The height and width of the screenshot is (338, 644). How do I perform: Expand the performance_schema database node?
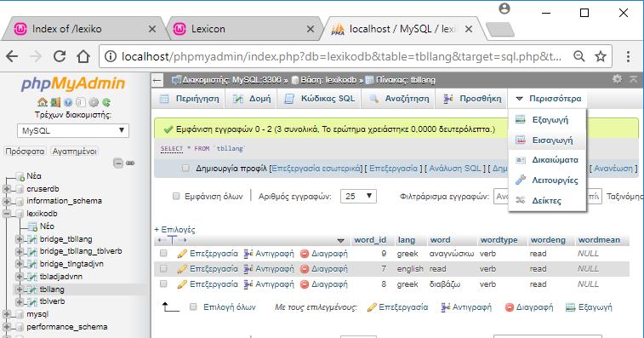[7, 327]
